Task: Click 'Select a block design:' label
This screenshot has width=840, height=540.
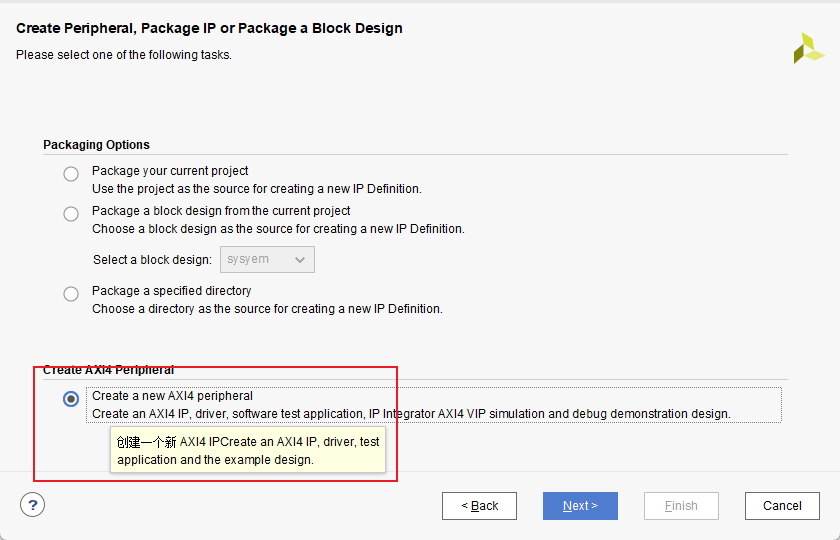Action: pyautogui.click(x=152, y=260)
